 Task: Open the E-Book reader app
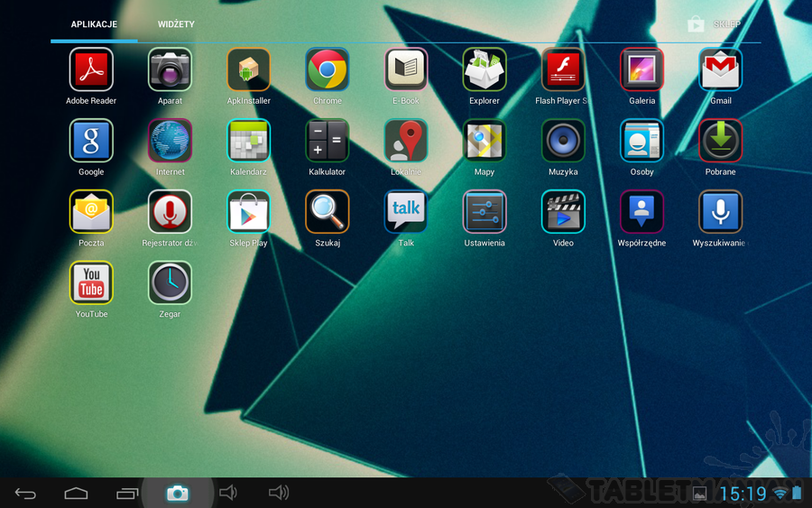click(x=406, y=69)
